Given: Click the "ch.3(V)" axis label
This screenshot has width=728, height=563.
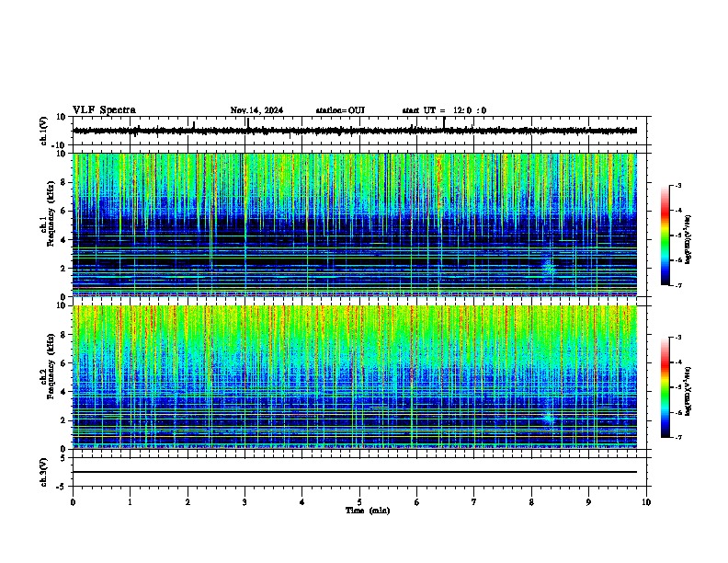Looking at the screenshot, I should 44,472.
